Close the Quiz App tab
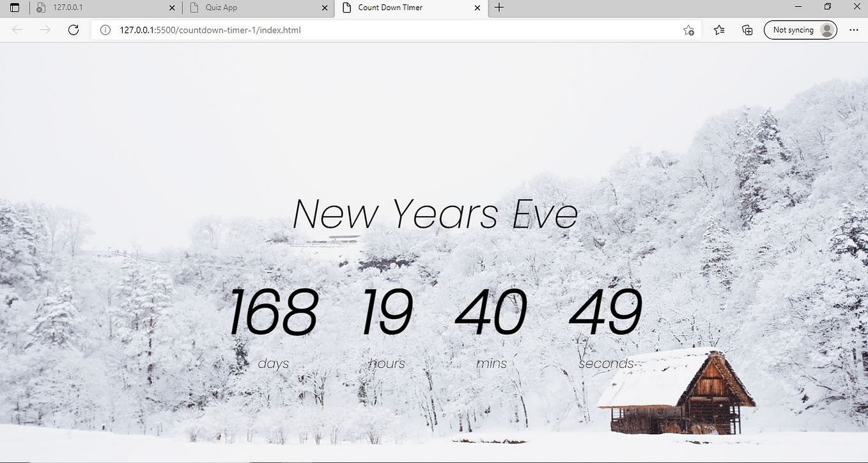This screenshot has width=868, height=463. [x=325, y=8]
